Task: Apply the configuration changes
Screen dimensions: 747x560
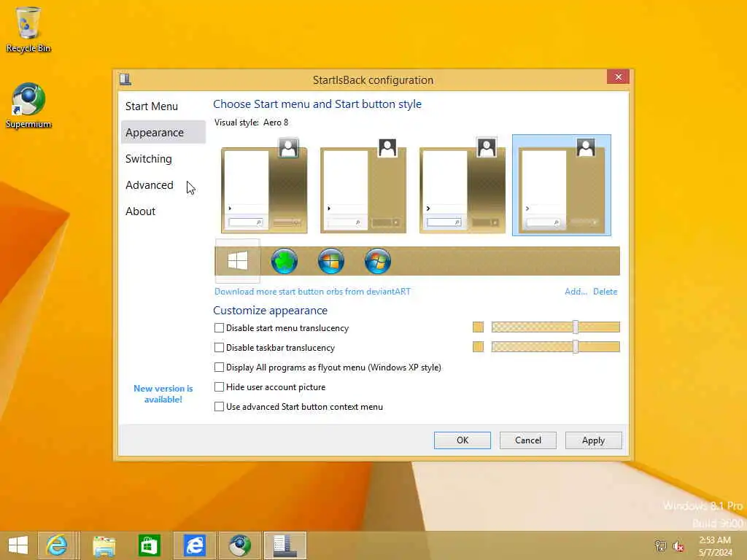Action: [593, 440]
